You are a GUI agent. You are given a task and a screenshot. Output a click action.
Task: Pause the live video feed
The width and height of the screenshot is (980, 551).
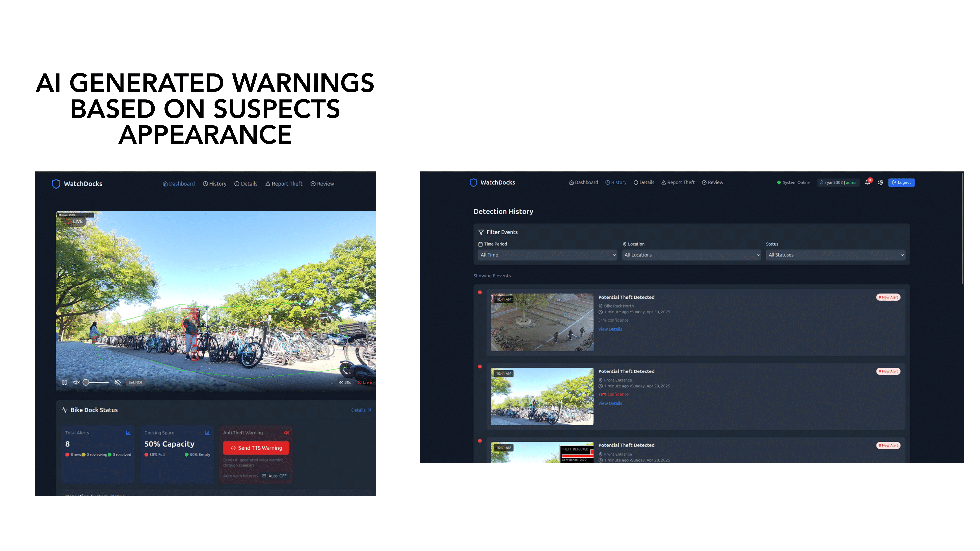(64, 382)
